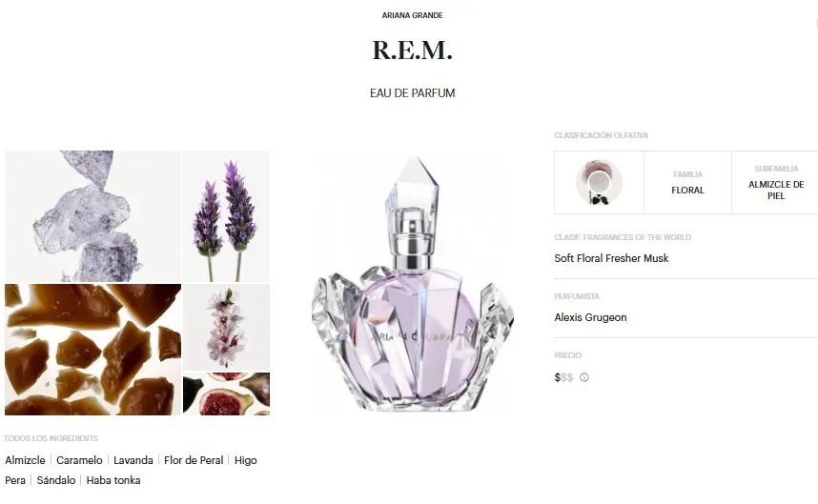
Task: Select the Higo ingredient link
Action: [246, 460]
